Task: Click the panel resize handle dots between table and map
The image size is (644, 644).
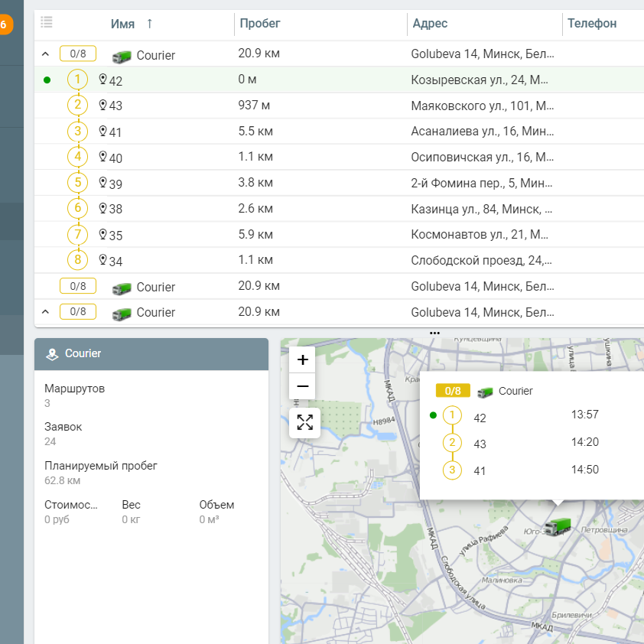Action: tap(434, 331)
